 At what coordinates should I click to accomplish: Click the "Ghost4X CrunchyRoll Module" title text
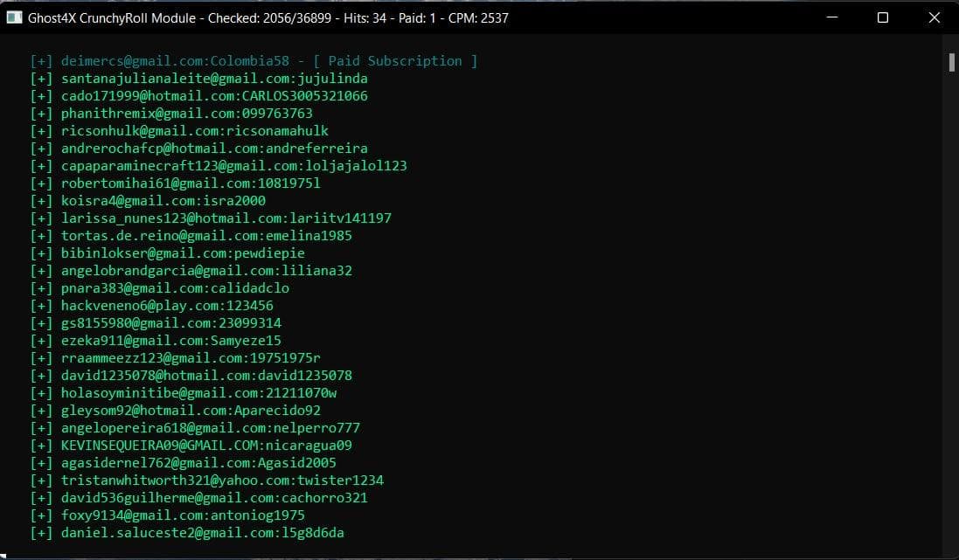pos(112,17)
